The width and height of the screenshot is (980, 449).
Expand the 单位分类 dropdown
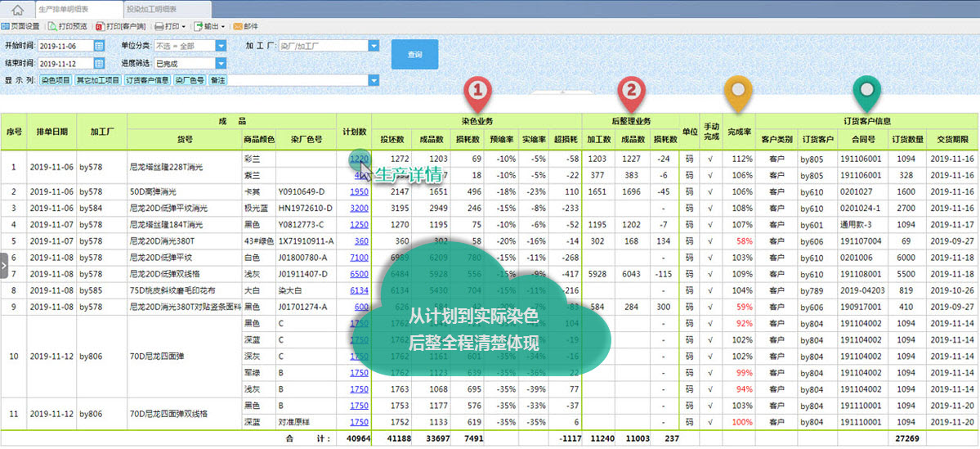click(x=221, y=46)
